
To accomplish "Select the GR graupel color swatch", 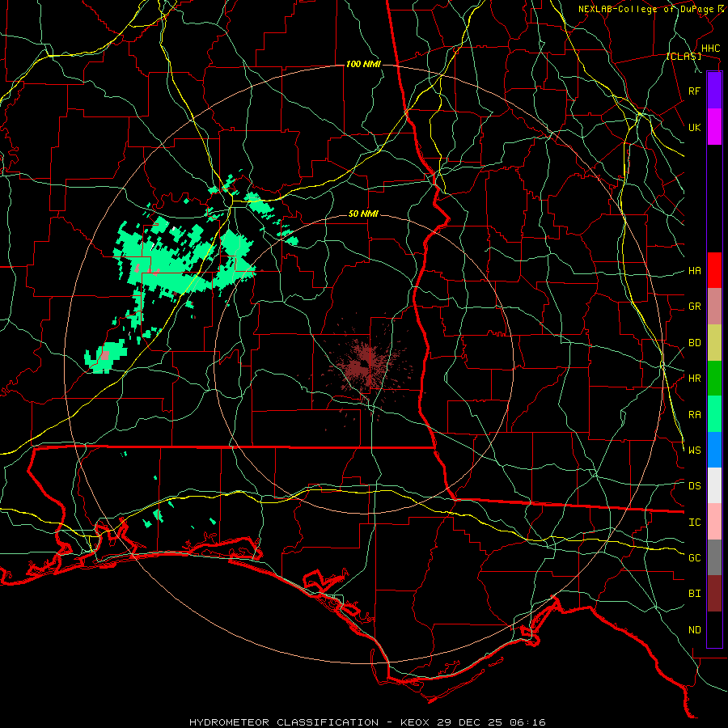I will (x=714, y=307).
